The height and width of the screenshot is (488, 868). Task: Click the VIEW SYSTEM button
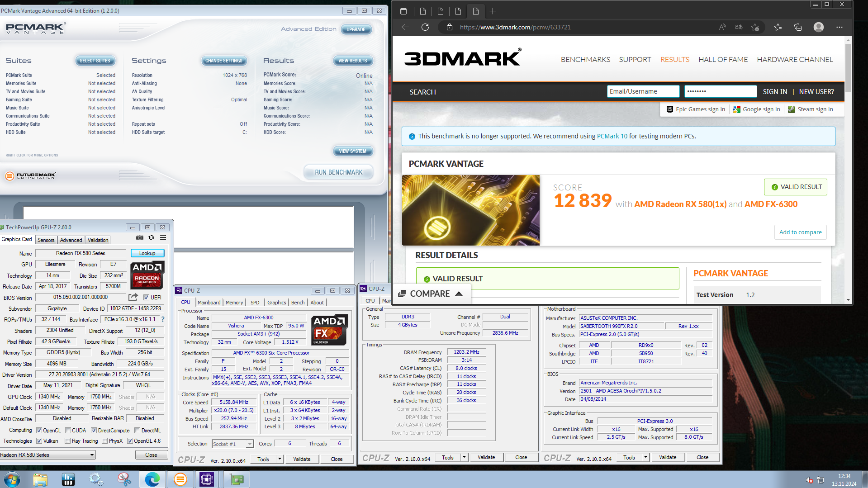353,151
